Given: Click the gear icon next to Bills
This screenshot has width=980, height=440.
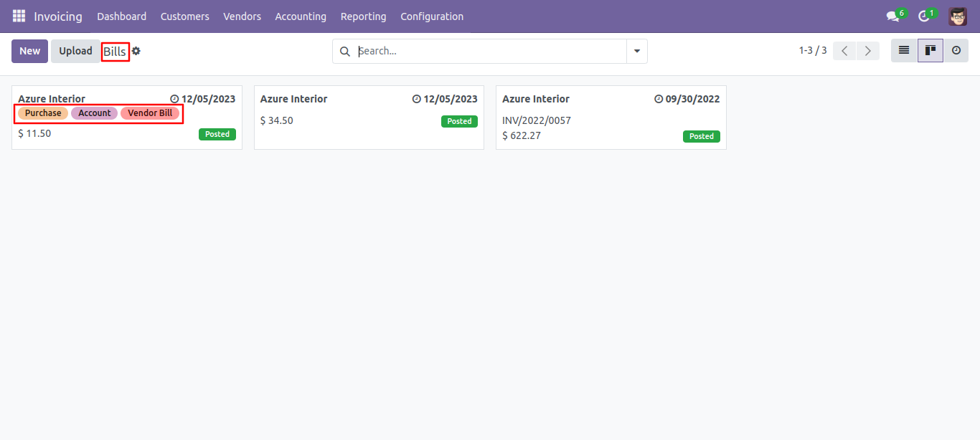Looking at the screenshot, I should tap(136, 51).
